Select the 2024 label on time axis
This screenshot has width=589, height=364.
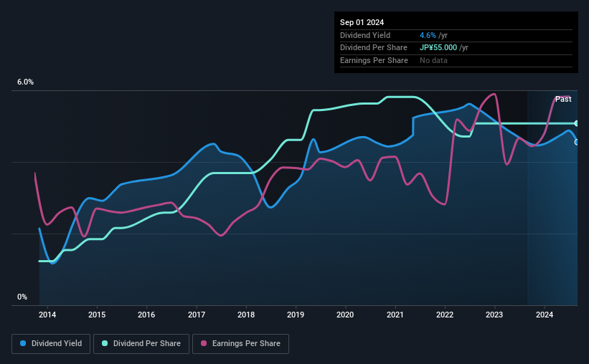545,315
